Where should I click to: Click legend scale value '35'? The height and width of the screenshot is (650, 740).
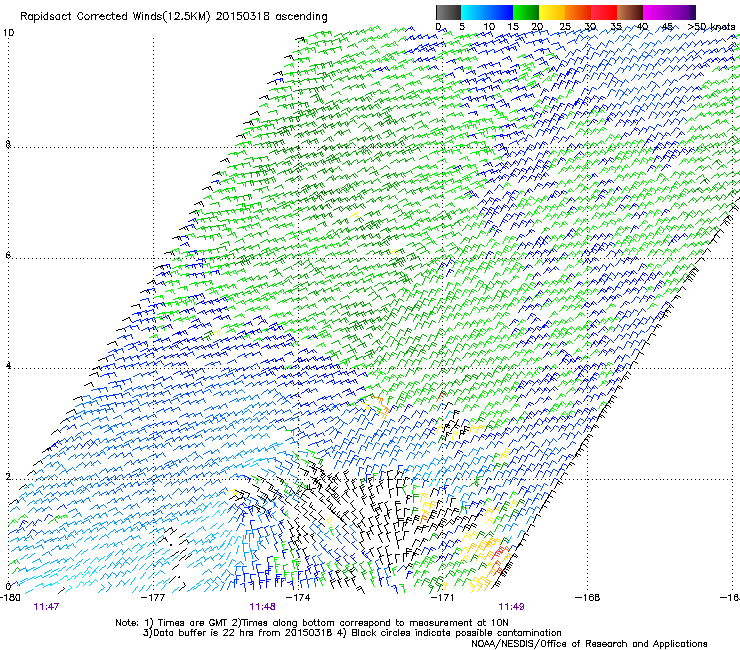[x=616, y=26]
